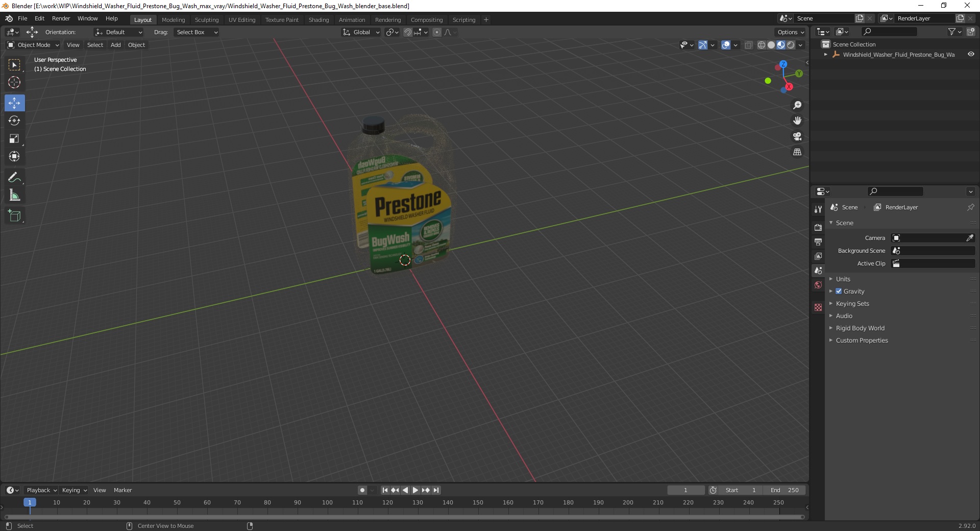Screen dimensions: 980x531
Task: Open the Options dropdown
Action: (790, 32)
